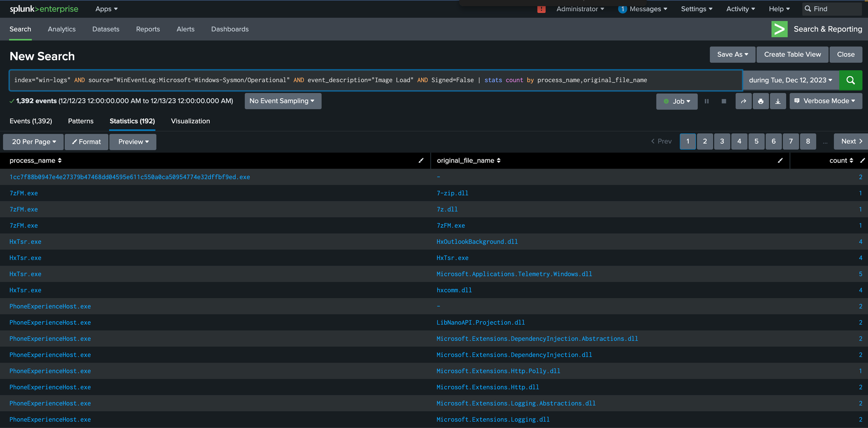The image size is (868, 428).
Task: Switch to the Patterns tab
Action: [81, 121]
